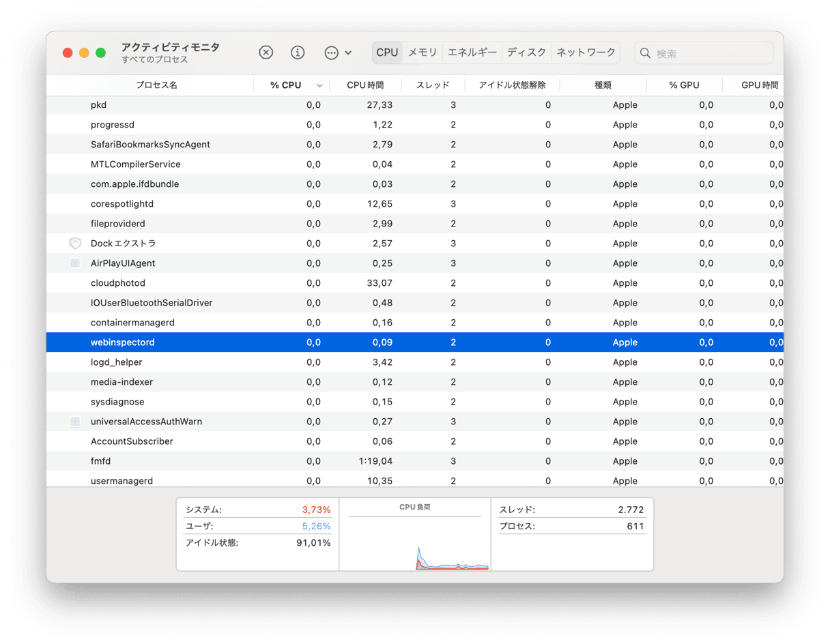Image resolution: width=830 pixels, height=644 pixels.
Task: Sort by CPU時間 column header
Action: [x=365, y=85]
